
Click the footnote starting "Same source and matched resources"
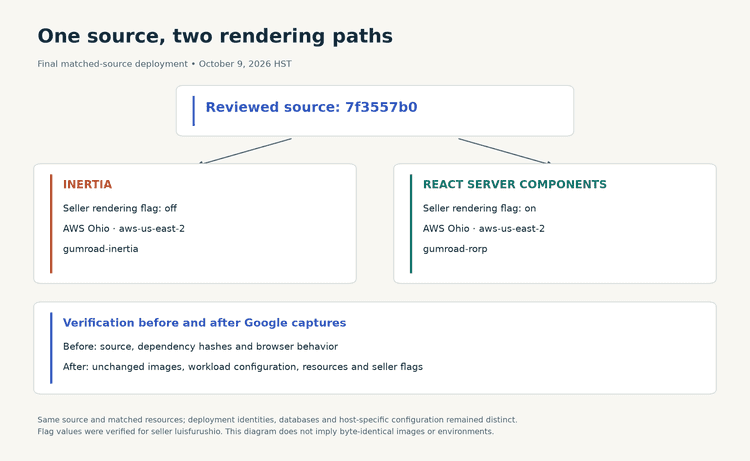[x=277, y=420]
